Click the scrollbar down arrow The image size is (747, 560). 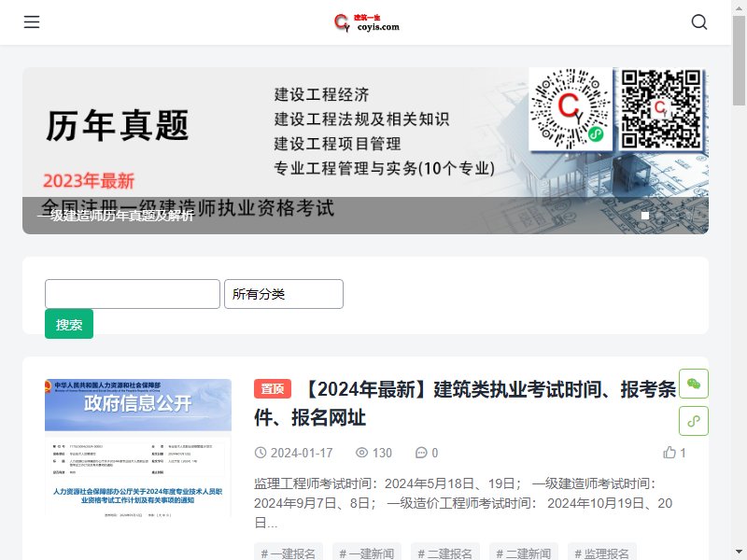(739, 553)
